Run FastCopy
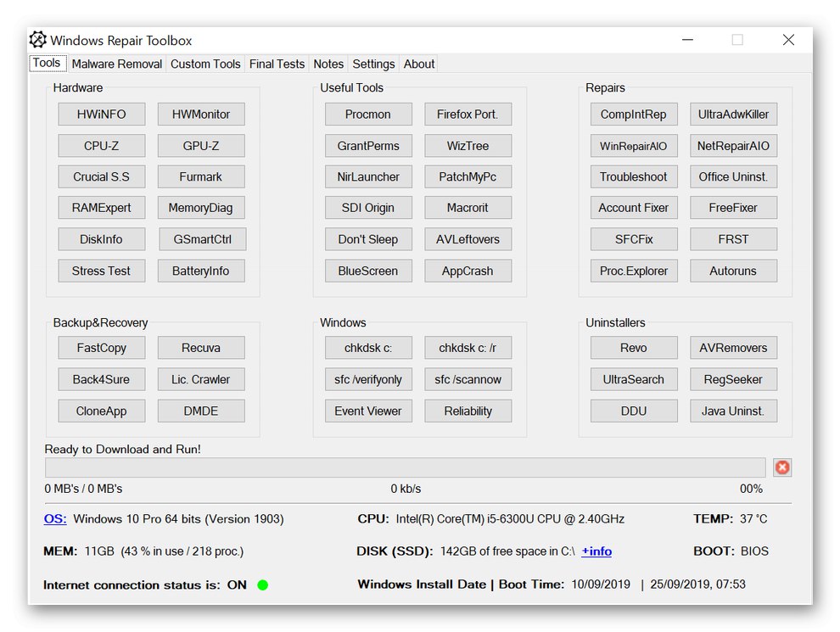This screenshot has width=840, height=632. (101, 348)
